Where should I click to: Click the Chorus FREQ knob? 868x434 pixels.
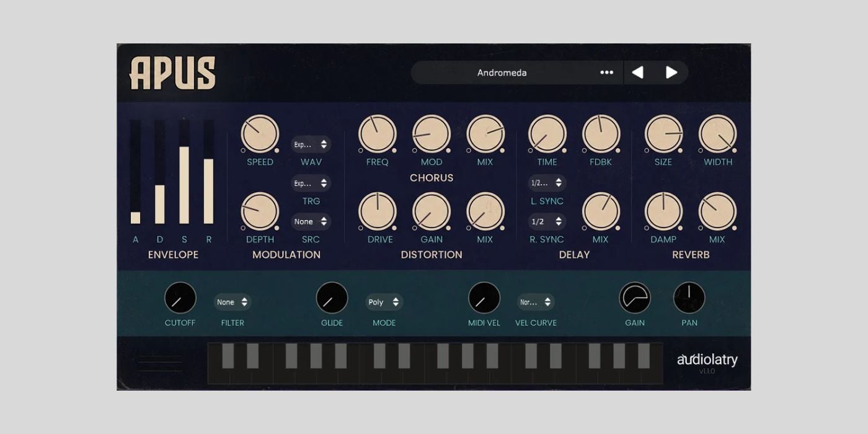tap(377, 134)
